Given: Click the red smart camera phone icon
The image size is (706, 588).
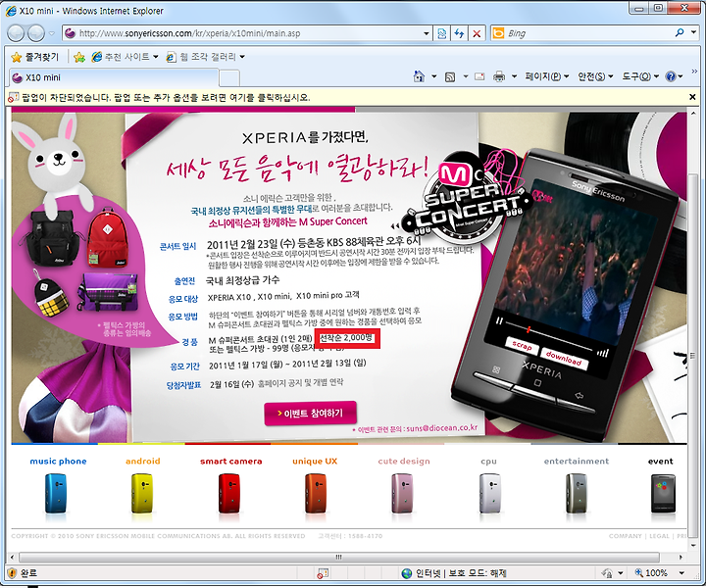Looking at the screenshot, I should [229, 493].
